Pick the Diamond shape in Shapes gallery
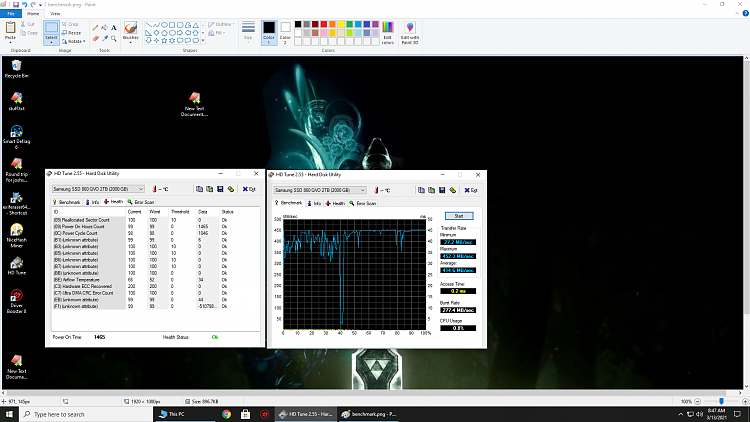The height and width of the screenshot is (422, 750). pos(156,33)
